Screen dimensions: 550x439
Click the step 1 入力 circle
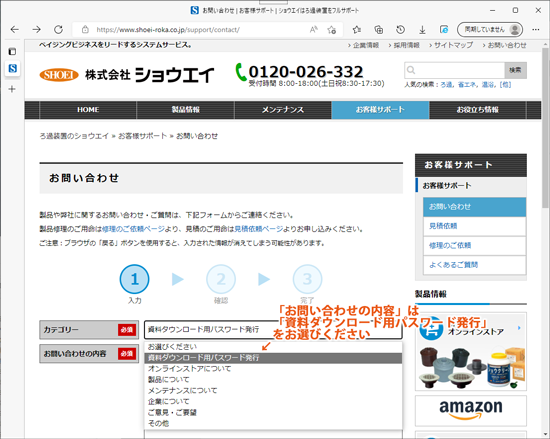pos(134,279)
